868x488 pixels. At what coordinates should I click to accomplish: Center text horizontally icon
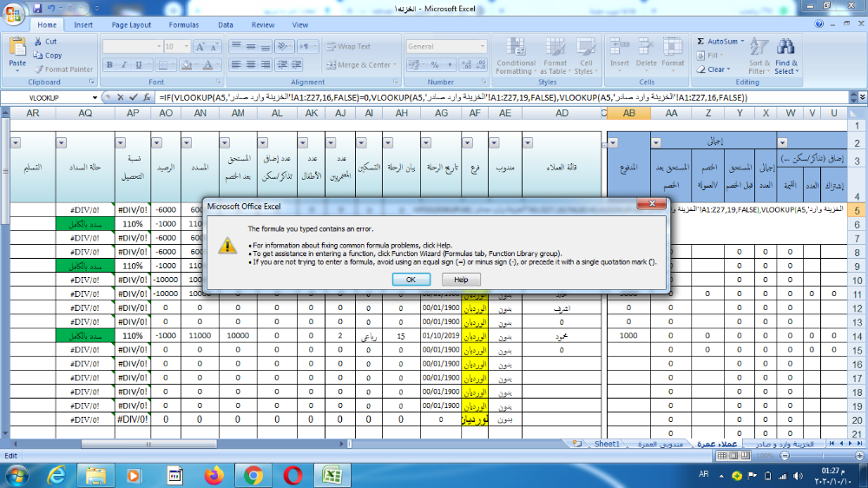[x=251, y=65]
